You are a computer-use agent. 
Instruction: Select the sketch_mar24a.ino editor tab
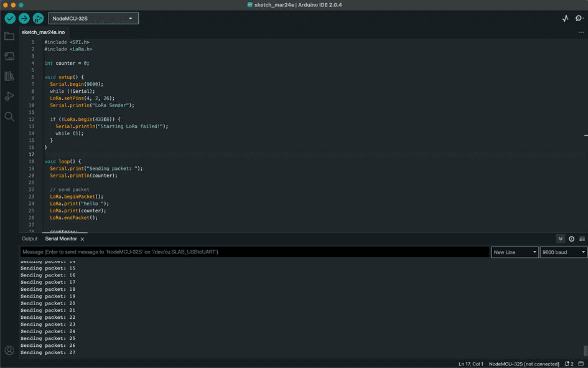pyautogui.click(x=43, y=32)
